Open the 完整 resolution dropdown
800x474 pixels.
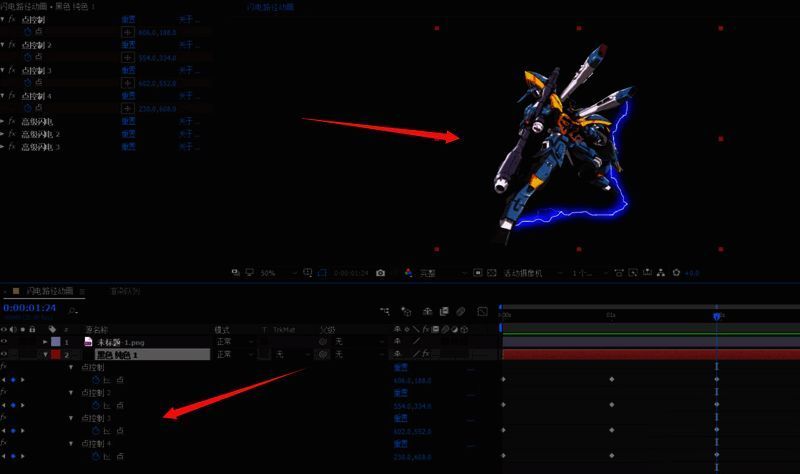coord(443,273)
